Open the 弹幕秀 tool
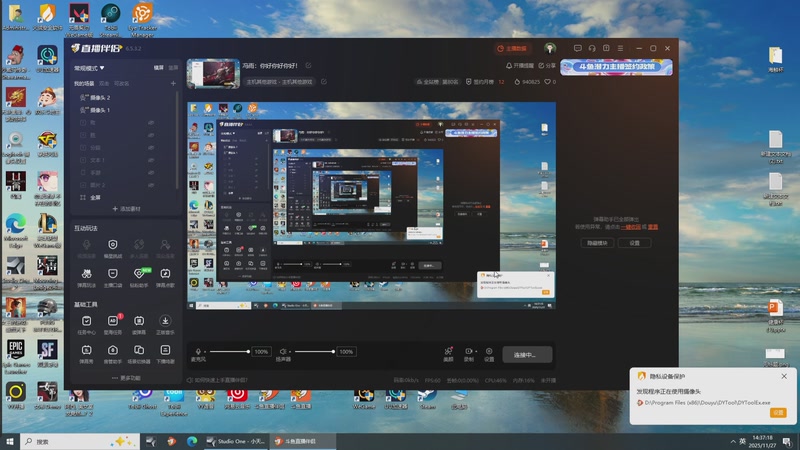800x450 pixels. click(86, 350)
